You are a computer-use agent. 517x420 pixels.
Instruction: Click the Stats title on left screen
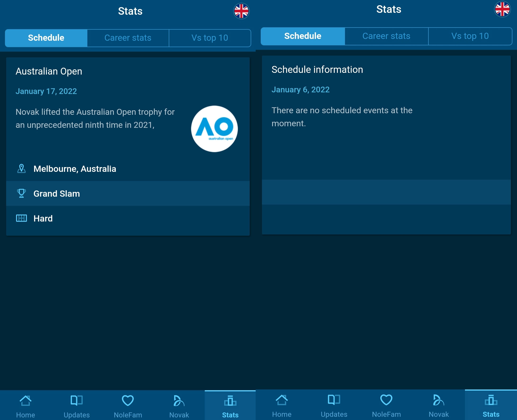pos(130,11)
